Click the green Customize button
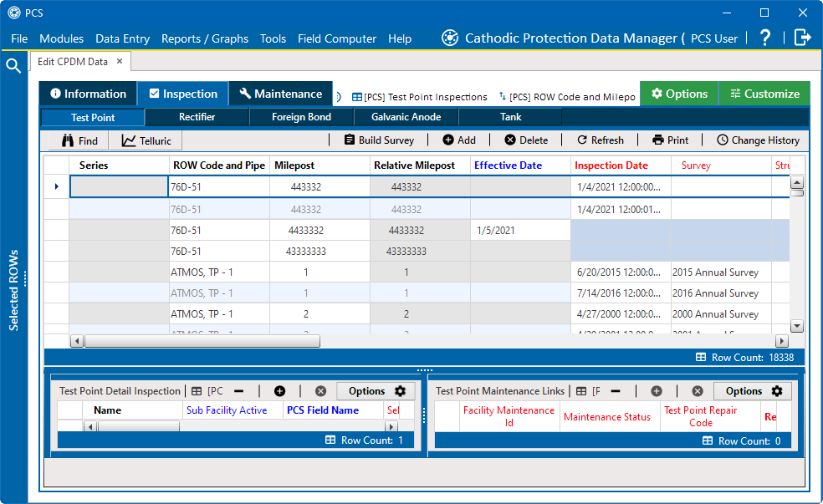Image resolution: width=823 pixels, height=504 pixels. [x=764, y=94]
